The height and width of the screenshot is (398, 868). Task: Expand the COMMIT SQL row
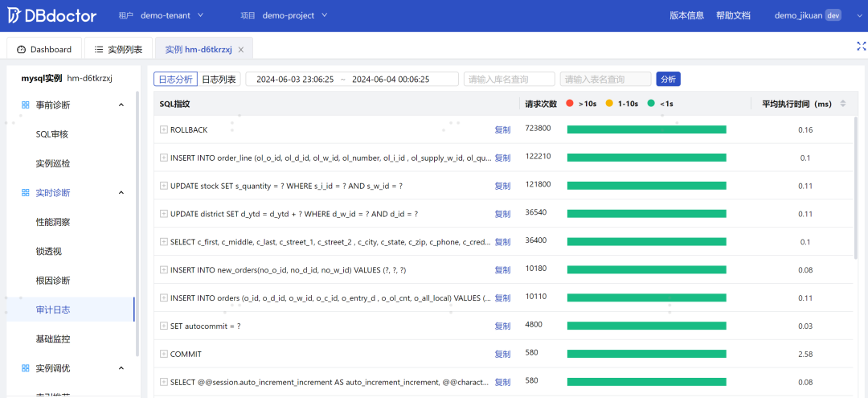tap(164, 354)
